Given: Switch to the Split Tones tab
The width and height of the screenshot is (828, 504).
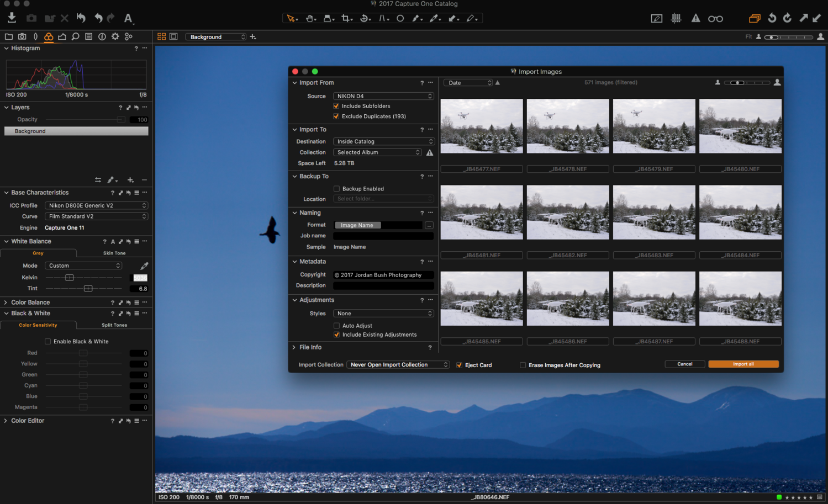Looking at the screenshot, I should [x=114, y=325].
